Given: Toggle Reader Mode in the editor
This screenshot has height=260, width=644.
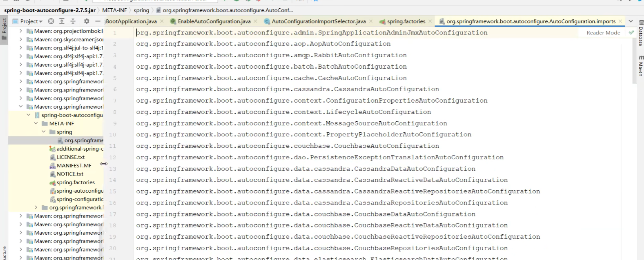Looking at the screenshot, I should [603, 32].
